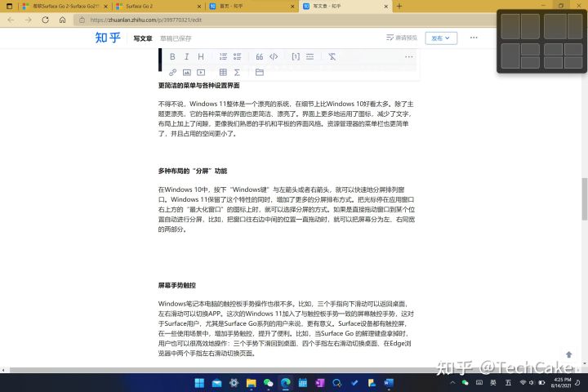Snap window to right half in two-column layout
This screenshot has width=588, height=392.
tap(530, 27)
